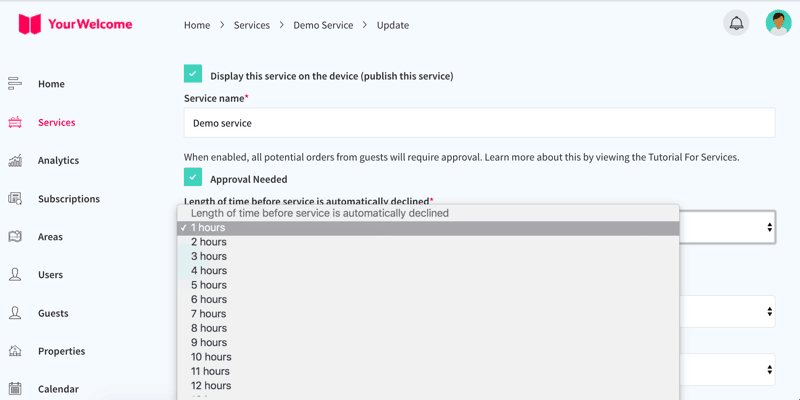Screen dimensions: 800x400
Task: Go to Home breadcrumb link
Action: (197, 25)
